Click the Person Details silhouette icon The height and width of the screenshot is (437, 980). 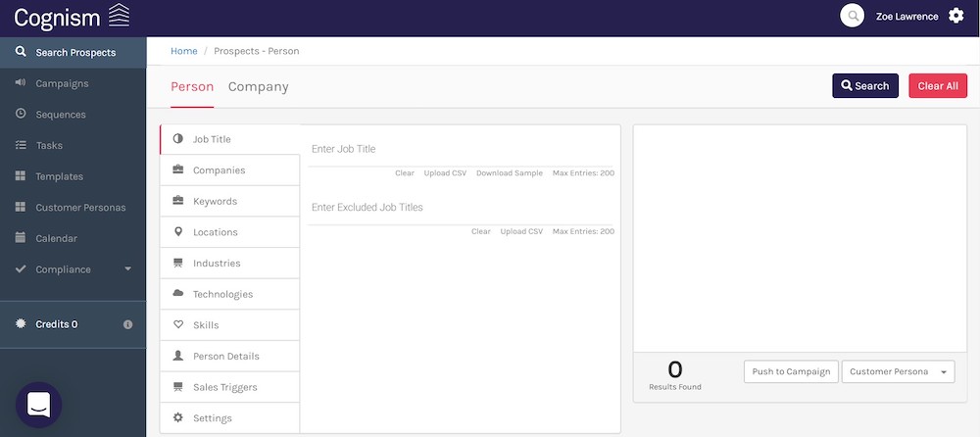178,355
